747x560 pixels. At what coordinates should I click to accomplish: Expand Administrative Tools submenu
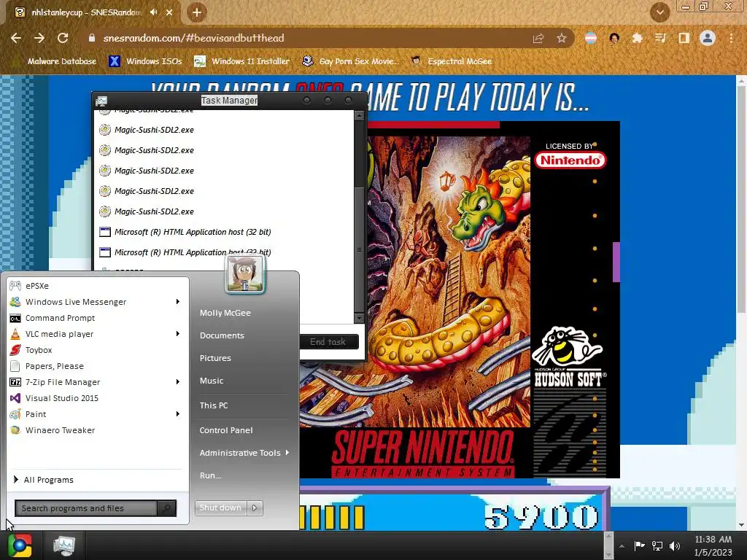click(x=244, y=453)
